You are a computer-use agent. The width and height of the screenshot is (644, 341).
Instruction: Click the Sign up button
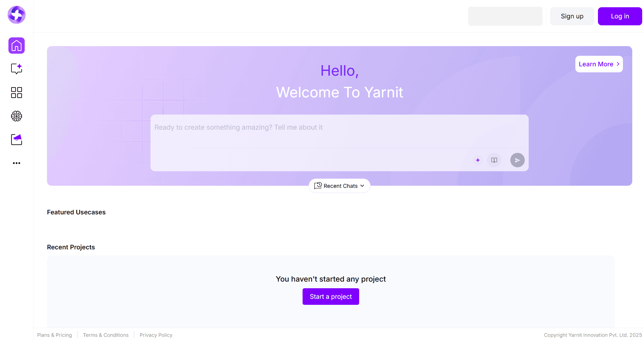pyautogui.click(x=572, y=16)
